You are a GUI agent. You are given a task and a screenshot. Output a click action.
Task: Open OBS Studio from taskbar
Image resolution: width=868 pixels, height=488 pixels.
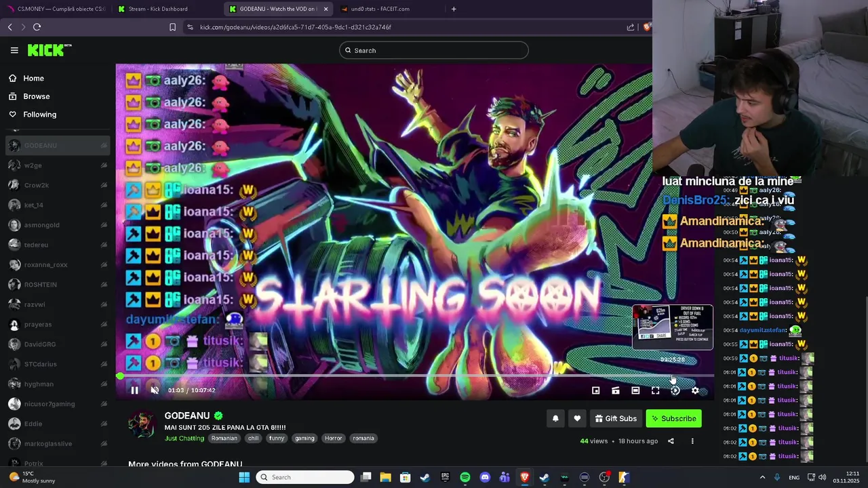coord(604,477)
